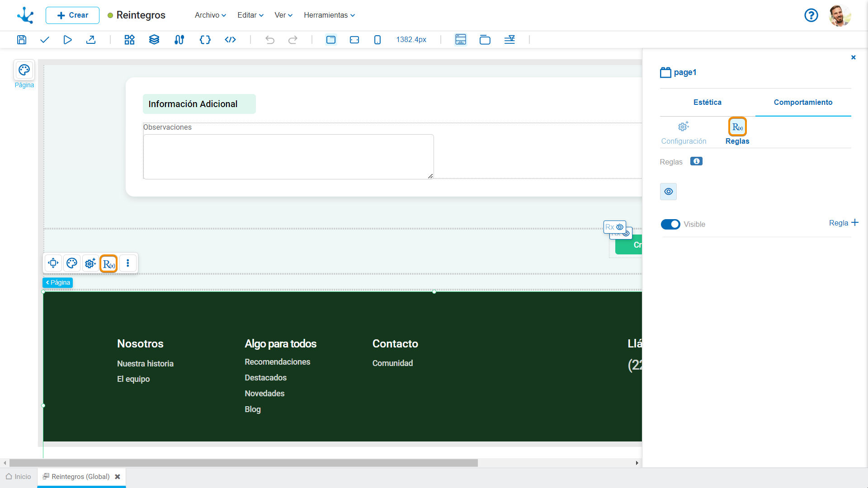Open the code editor icon
868x488 pixels.
click(x=231, y=40)
